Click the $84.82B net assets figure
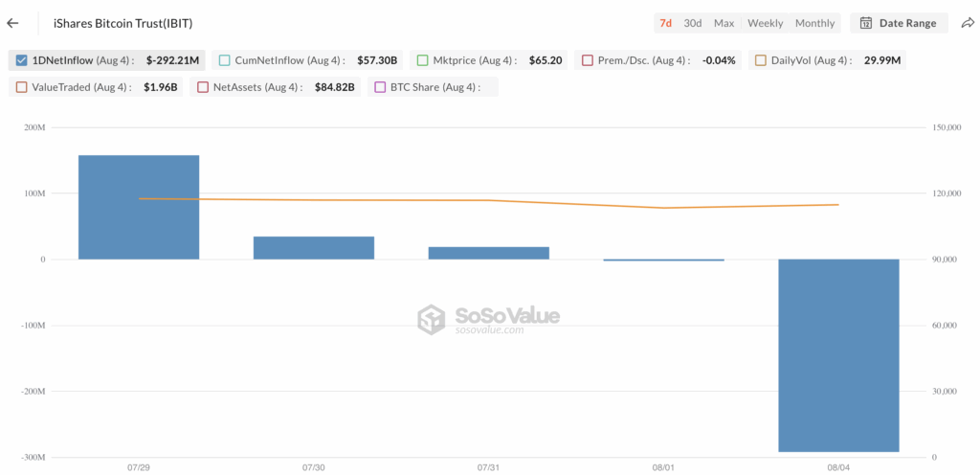Viewport: 980px width, 475px height. tap(334, 87)
